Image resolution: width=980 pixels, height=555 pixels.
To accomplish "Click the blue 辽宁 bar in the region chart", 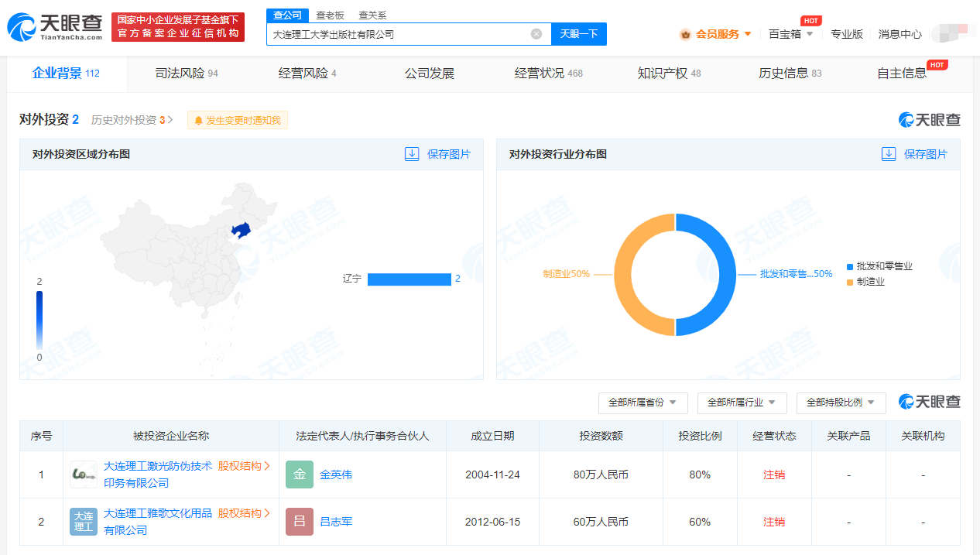I will [409, 279].
